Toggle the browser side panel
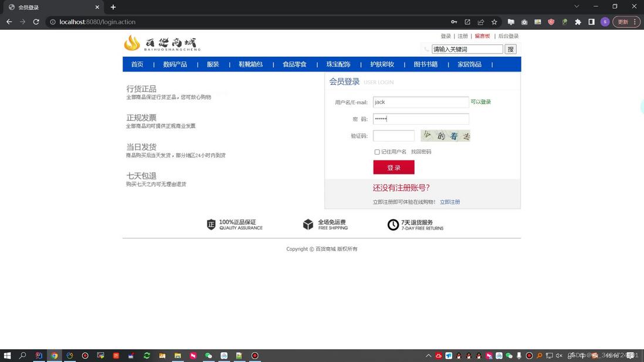644x362 pixels. click(x=591, y=22)
